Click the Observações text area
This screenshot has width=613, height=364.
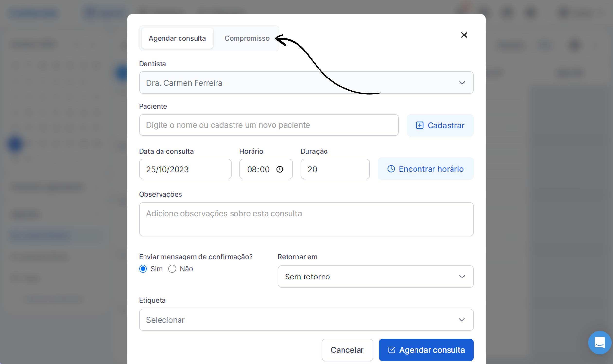(x=306, y=219)
